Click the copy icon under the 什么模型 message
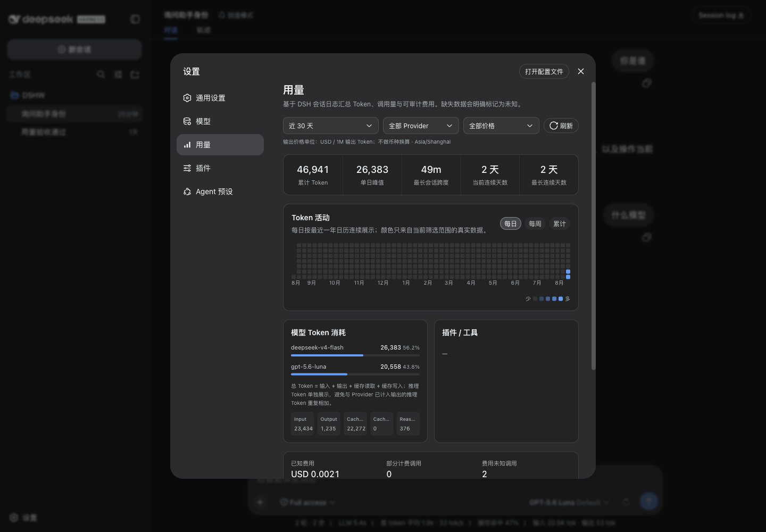The height and width of the screenshot is (532, 766). 646,237
